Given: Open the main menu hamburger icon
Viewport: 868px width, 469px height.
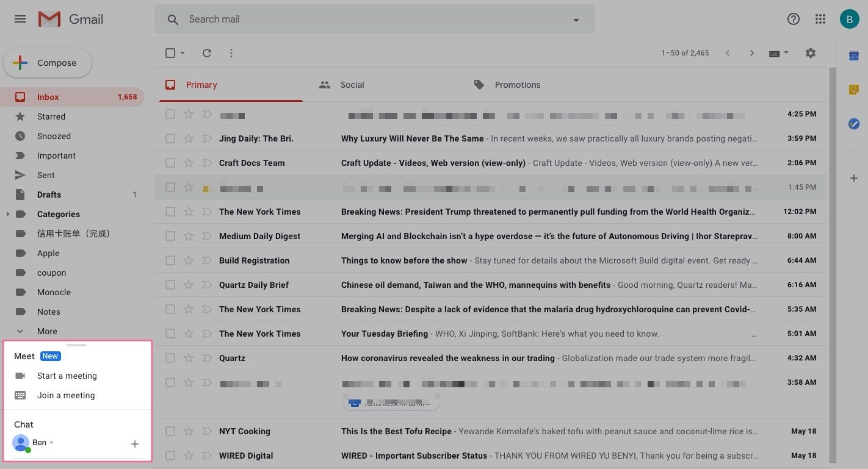Looking at the screenshot, I should 20,19.
